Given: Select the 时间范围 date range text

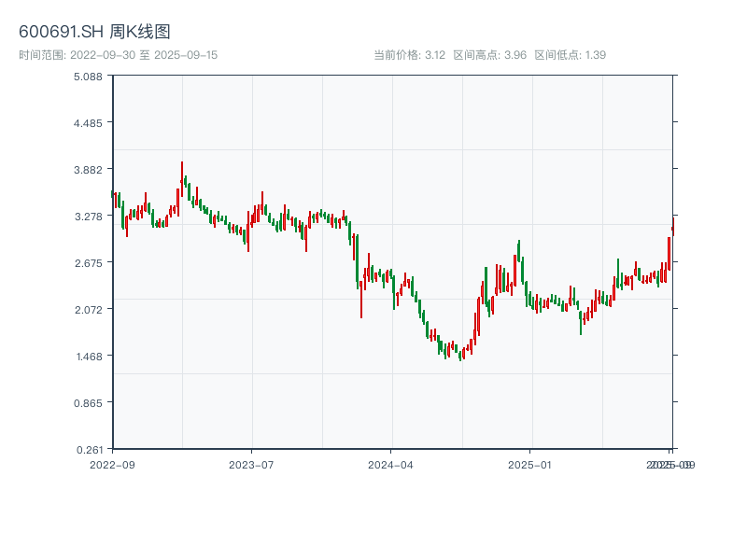Looking at the screenshot, I should click(118, 55).
